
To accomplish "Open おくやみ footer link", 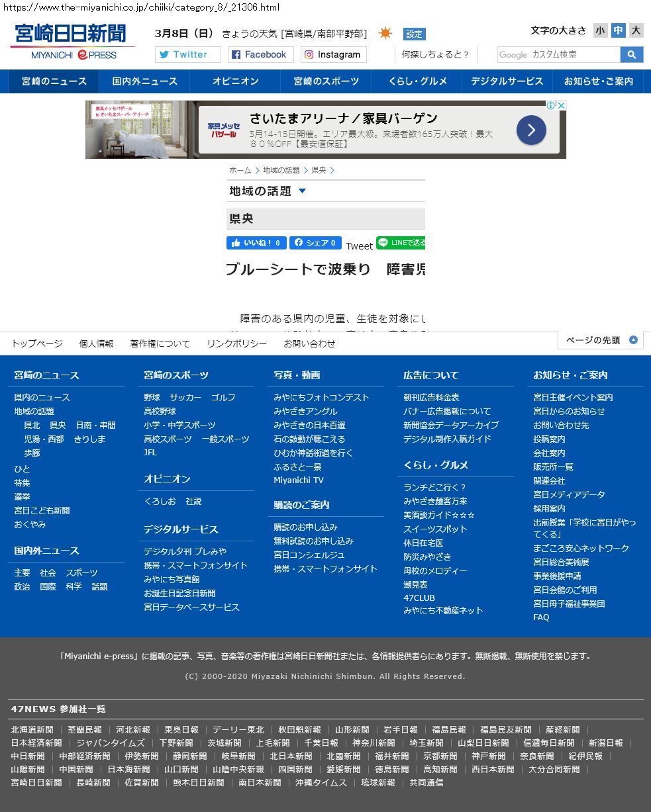I will tap(30, 524).
